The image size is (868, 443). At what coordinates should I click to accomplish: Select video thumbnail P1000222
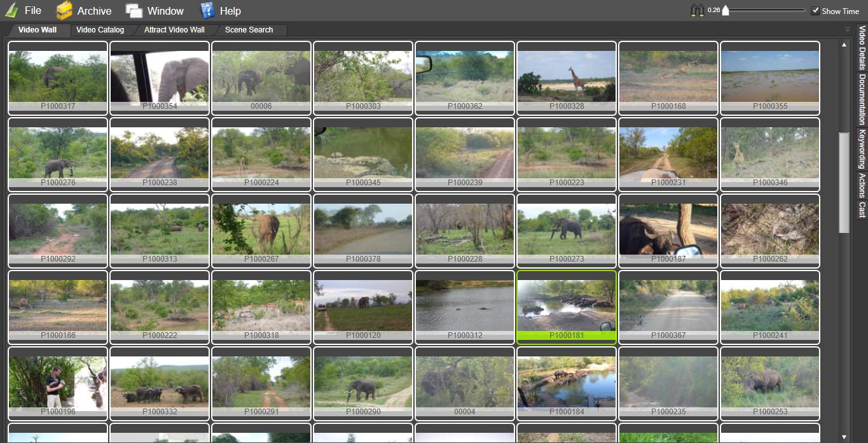tap(160, 307)
